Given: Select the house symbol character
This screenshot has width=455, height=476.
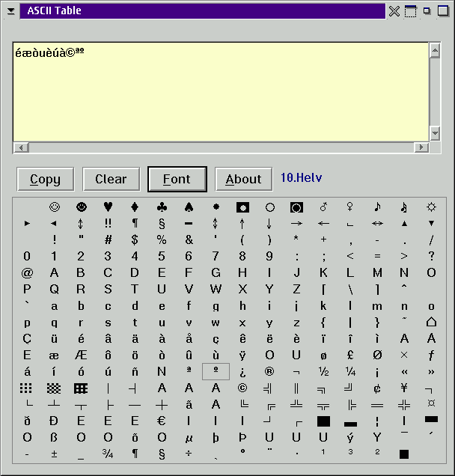Looking at the screenshot, I should [431, 322].
